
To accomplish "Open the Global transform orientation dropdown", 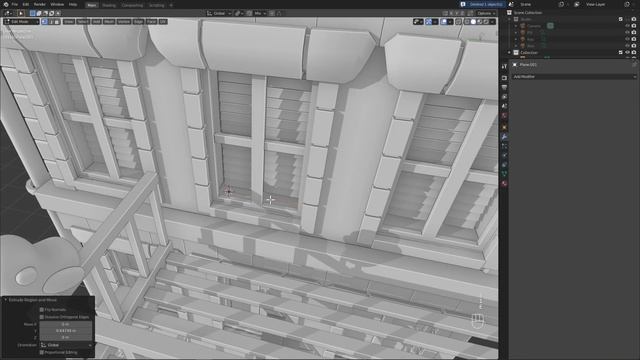I will point(219,13).
